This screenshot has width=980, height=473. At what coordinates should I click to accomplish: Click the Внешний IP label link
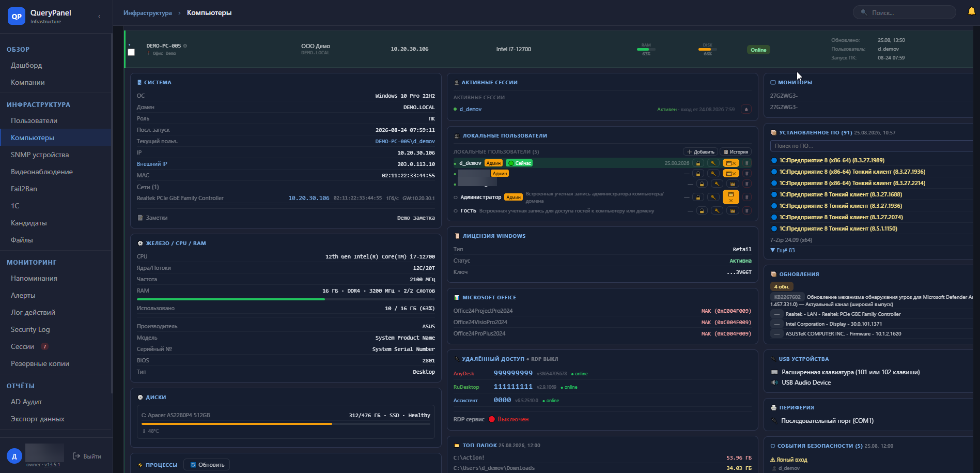pos(152,164)
